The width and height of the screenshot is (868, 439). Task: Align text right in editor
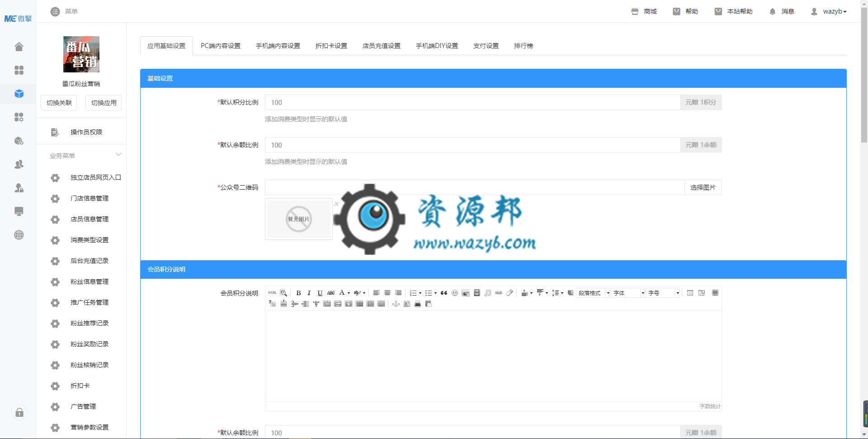(398, 293)
